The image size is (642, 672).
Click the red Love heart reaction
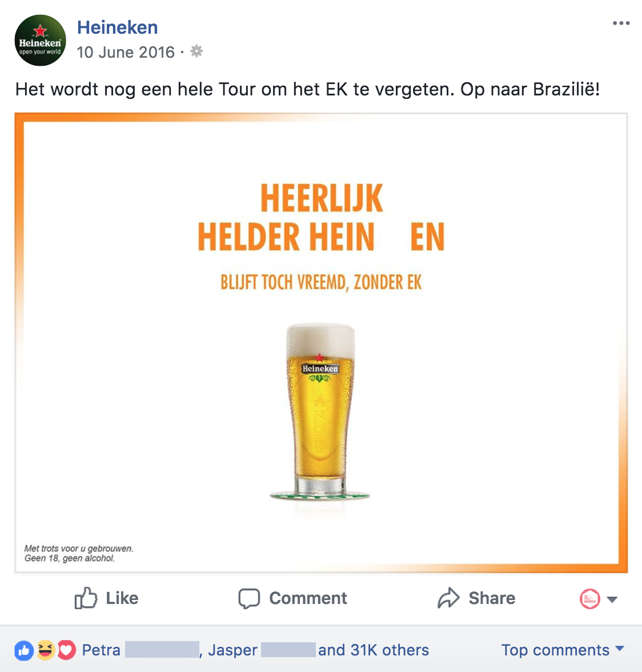coord(66,650)
